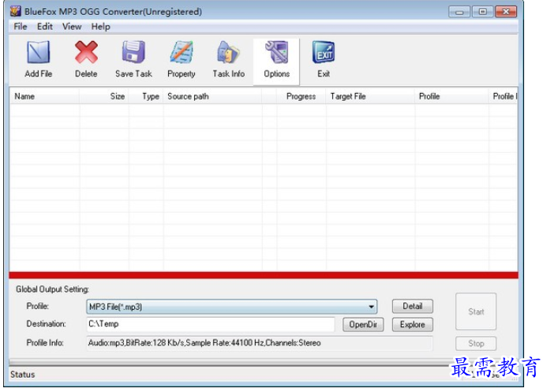Click the Exit toolbar icon

click(324, 52)
